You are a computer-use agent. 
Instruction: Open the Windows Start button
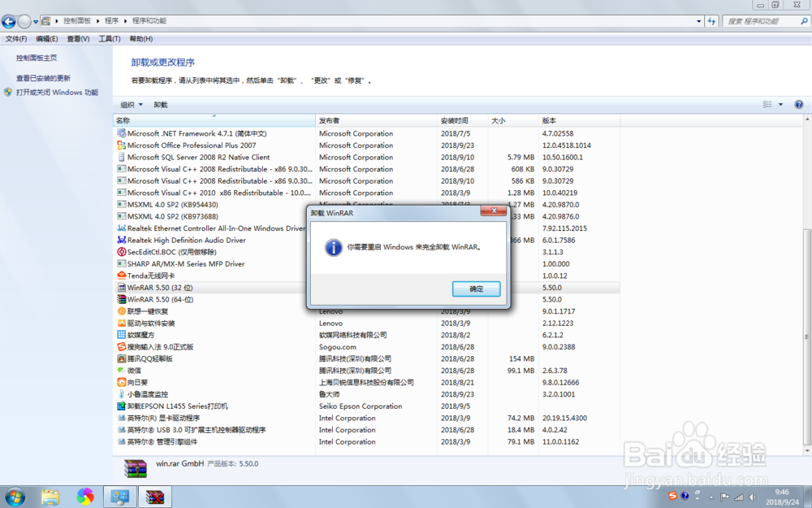point(15,497)
